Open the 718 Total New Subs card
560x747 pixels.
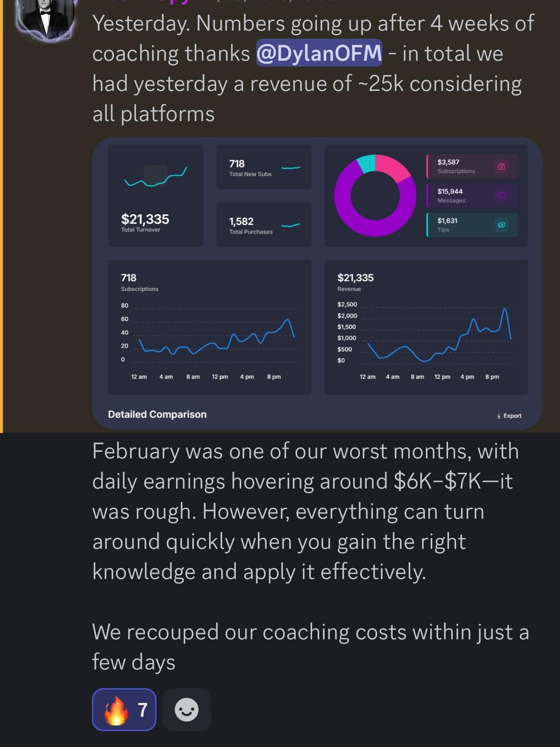click(263, 167)
